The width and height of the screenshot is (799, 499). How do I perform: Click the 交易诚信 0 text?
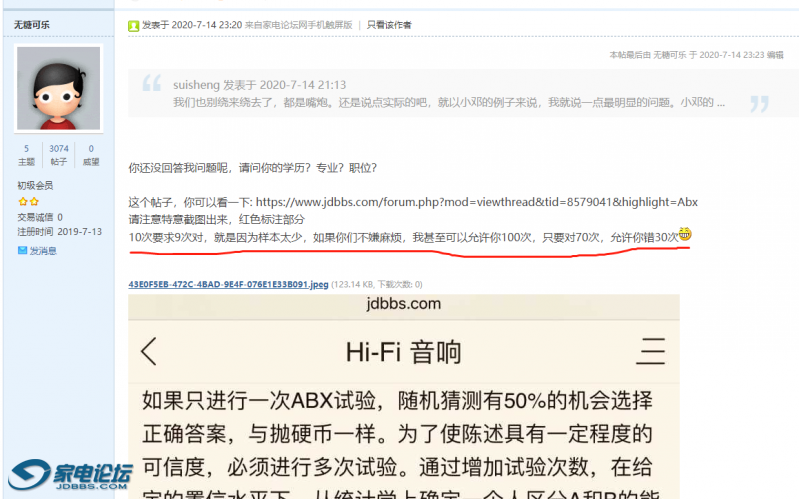click(x=40, y=217)
